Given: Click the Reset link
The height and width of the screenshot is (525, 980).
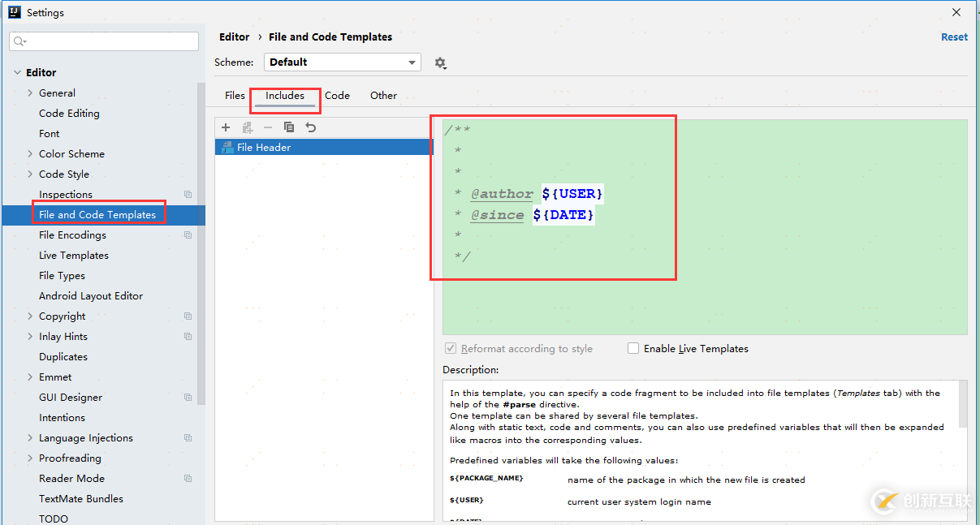Looking at the screenshot, I should click(x=954, y=37).
